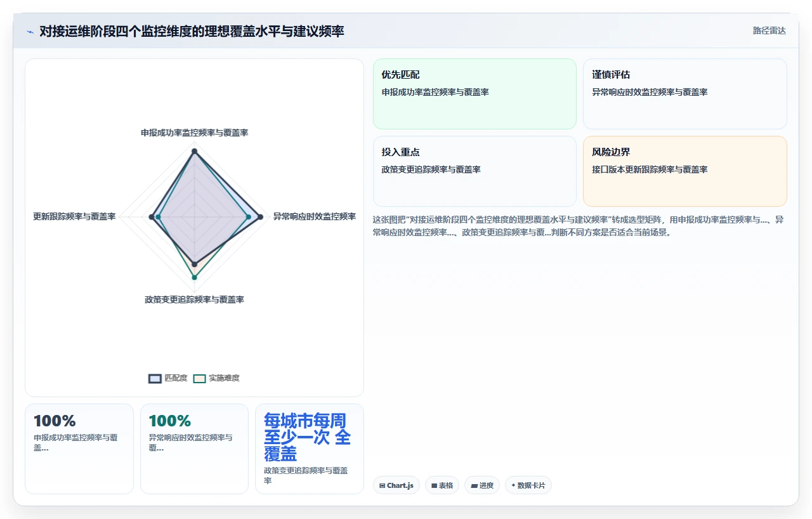Toggle the 匹配度 legend item
The width and height of the screenshot is (812, 519).
(168, 378)
